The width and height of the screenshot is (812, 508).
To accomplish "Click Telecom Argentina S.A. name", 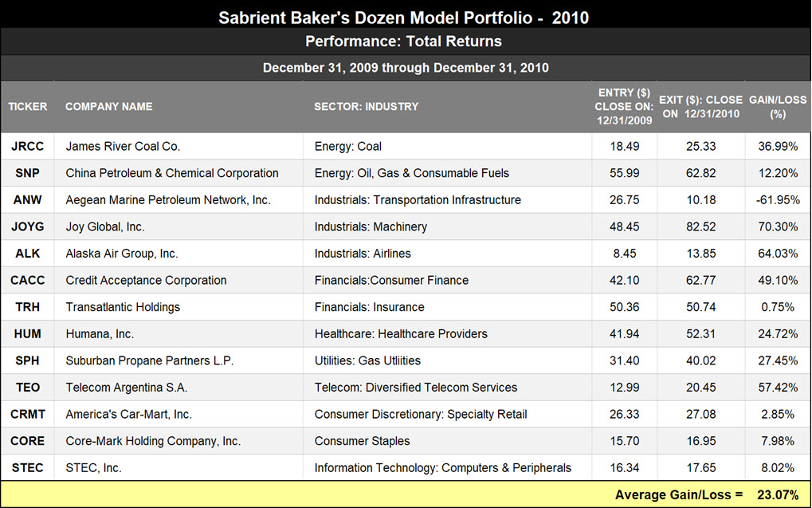I will coord(127,388).
